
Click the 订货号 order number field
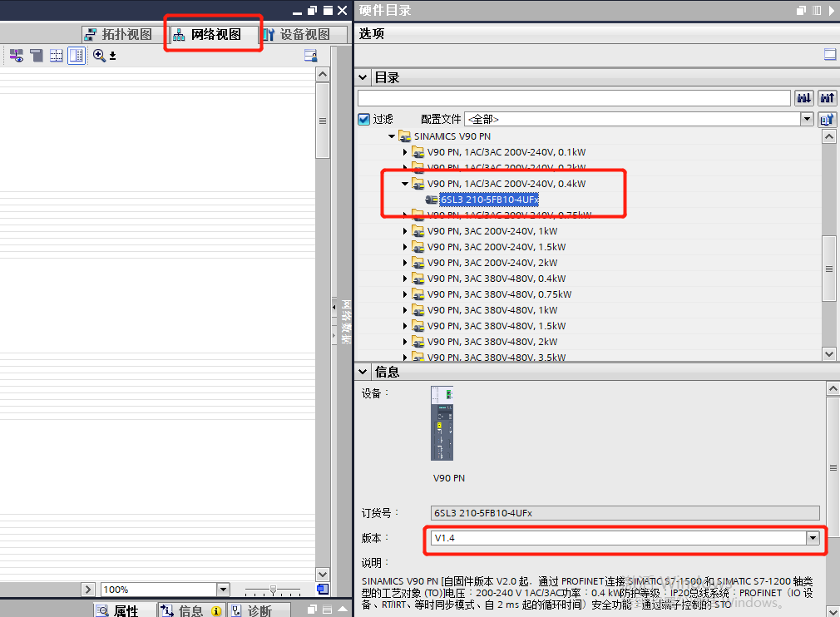(x=625, y=513)
